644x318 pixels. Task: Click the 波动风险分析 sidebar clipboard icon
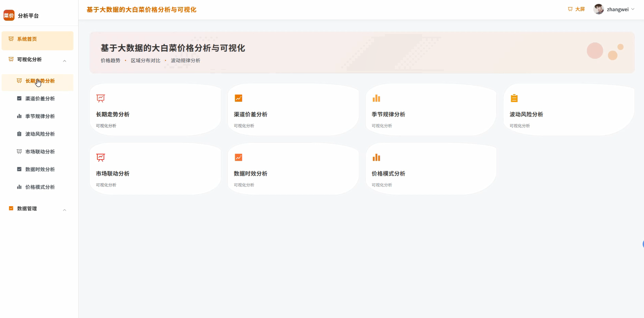pyautogui.click(x=19, y=134)
